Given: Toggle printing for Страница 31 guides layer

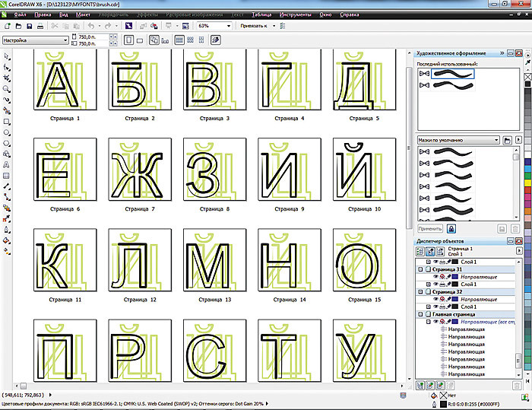Looking at the screenshot, I should coord(442,277).
